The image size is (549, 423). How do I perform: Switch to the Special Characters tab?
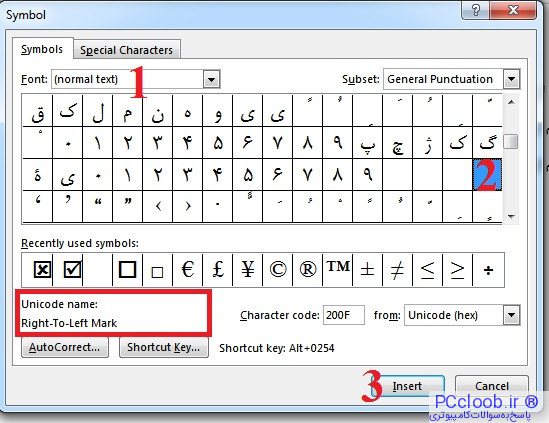126,50
